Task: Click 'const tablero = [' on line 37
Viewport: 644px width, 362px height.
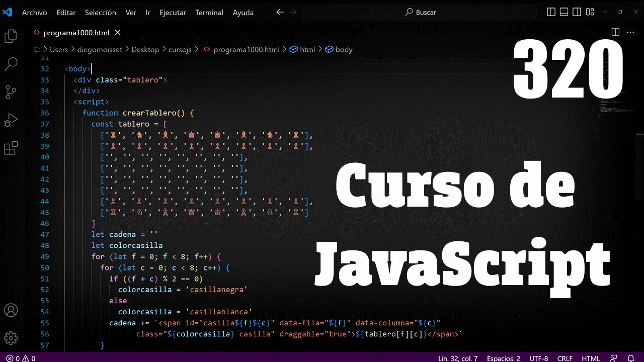Action: pos(129,124)
